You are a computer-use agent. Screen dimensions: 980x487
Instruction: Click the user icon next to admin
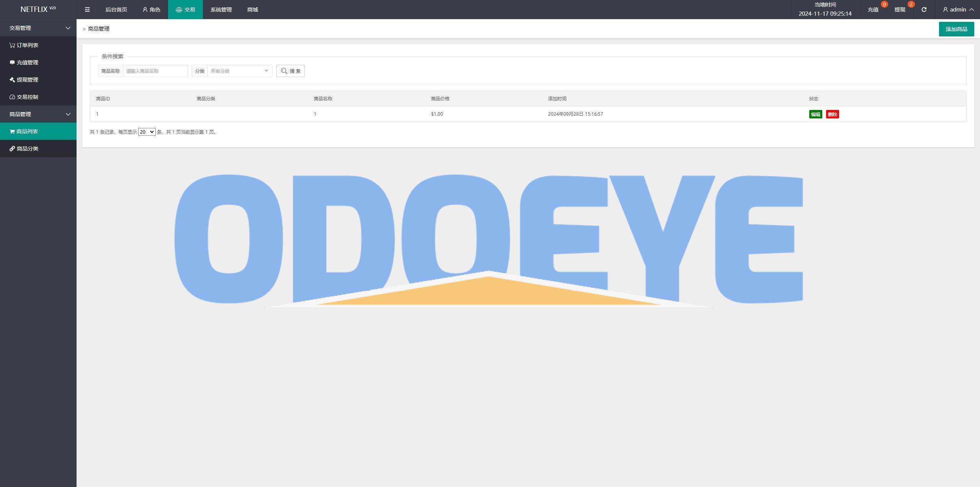coord(945,10)
